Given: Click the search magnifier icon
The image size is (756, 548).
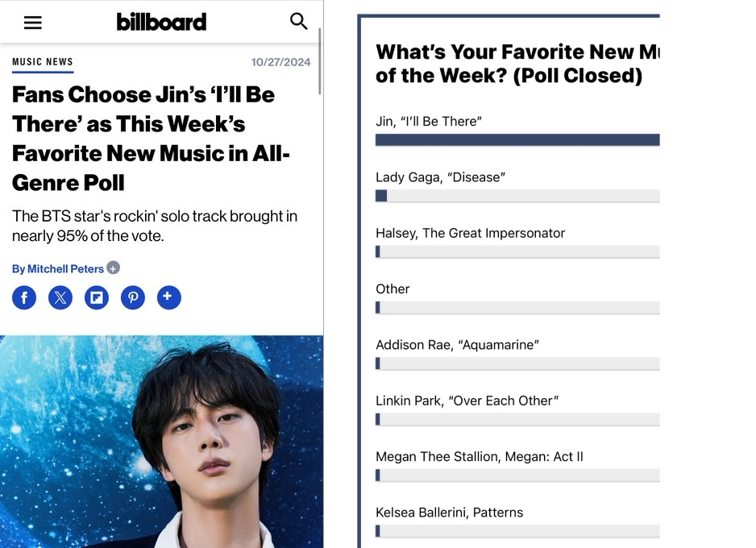Looking at the screenshot, I should point(299,22).
